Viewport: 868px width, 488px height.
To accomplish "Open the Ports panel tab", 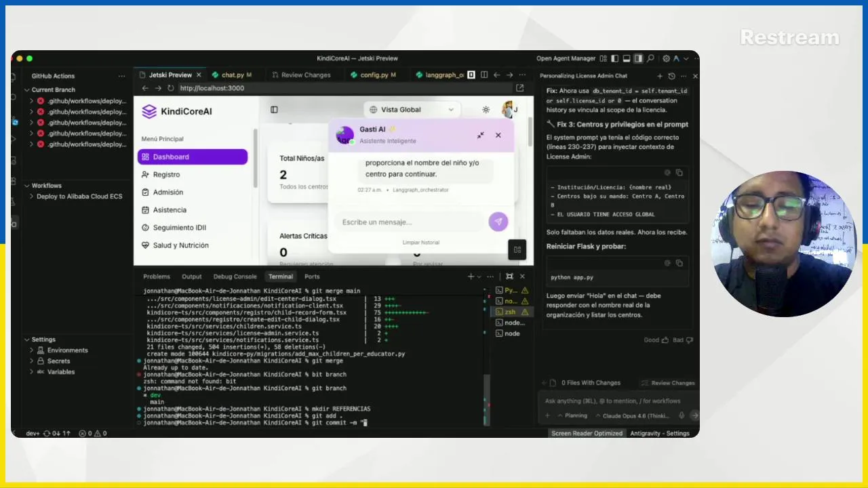I will 312,277.
